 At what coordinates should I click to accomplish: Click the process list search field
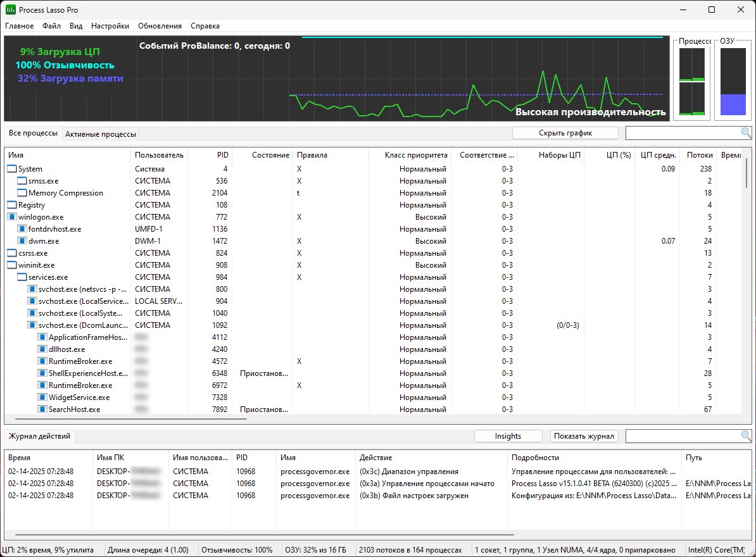coord(683,132)
